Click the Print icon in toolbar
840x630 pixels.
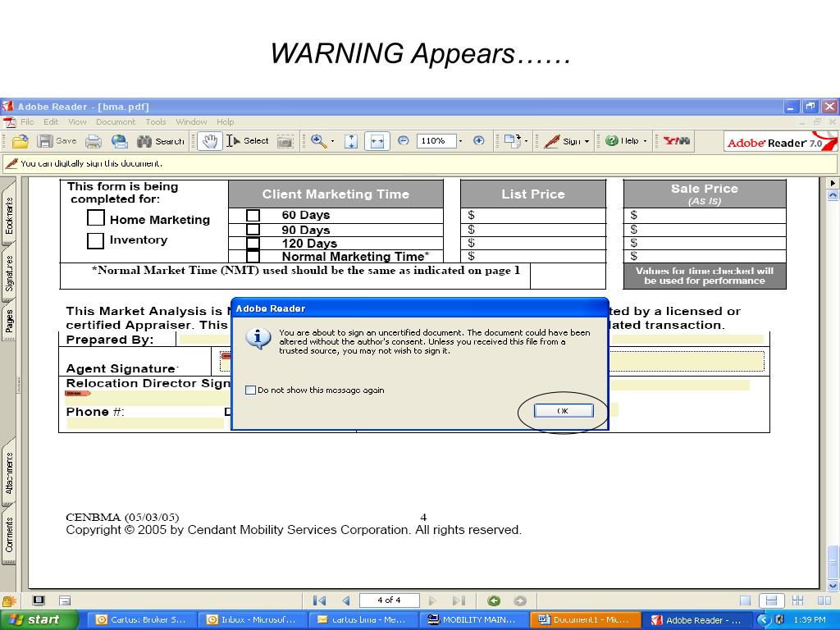tap(94, 141)
